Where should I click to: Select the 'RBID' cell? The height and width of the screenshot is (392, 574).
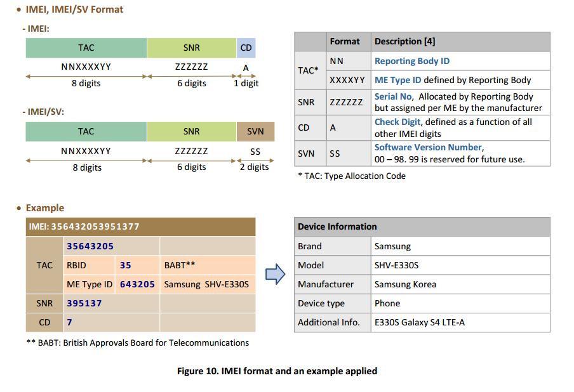[90, 266]
